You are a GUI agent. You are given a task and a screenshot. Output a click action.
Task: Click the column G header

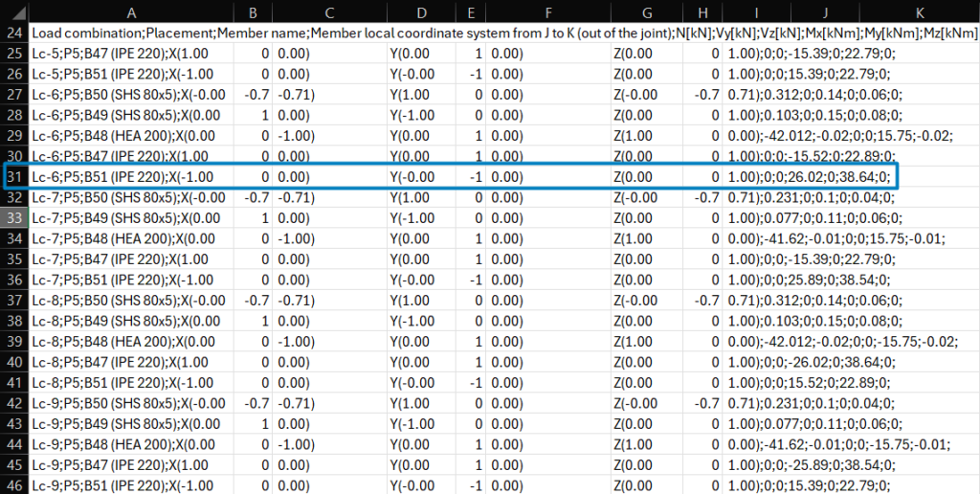point(646,12)
